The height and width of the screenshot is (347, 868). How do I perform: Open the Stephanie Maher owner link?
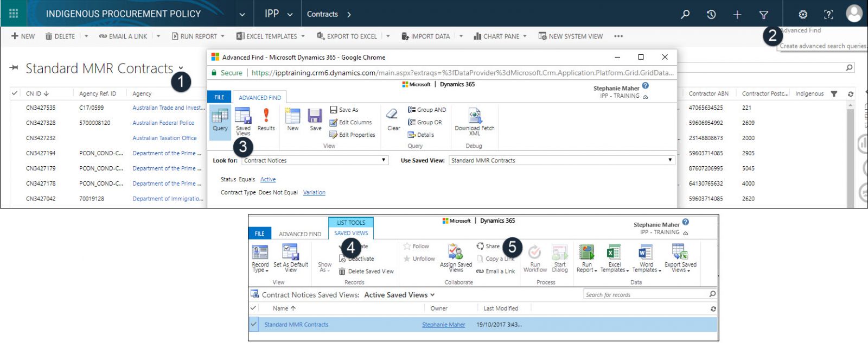point(444,325)
